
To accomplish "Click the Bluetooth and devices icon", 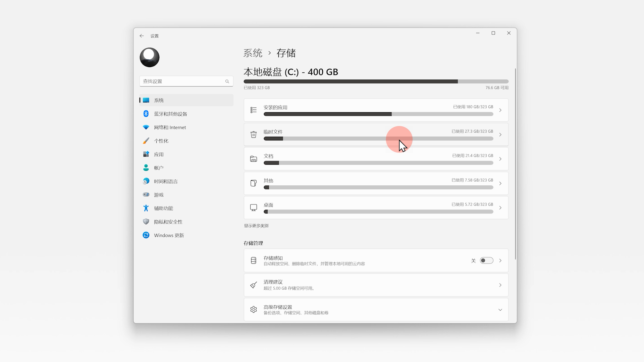I will tap(146, 114).
